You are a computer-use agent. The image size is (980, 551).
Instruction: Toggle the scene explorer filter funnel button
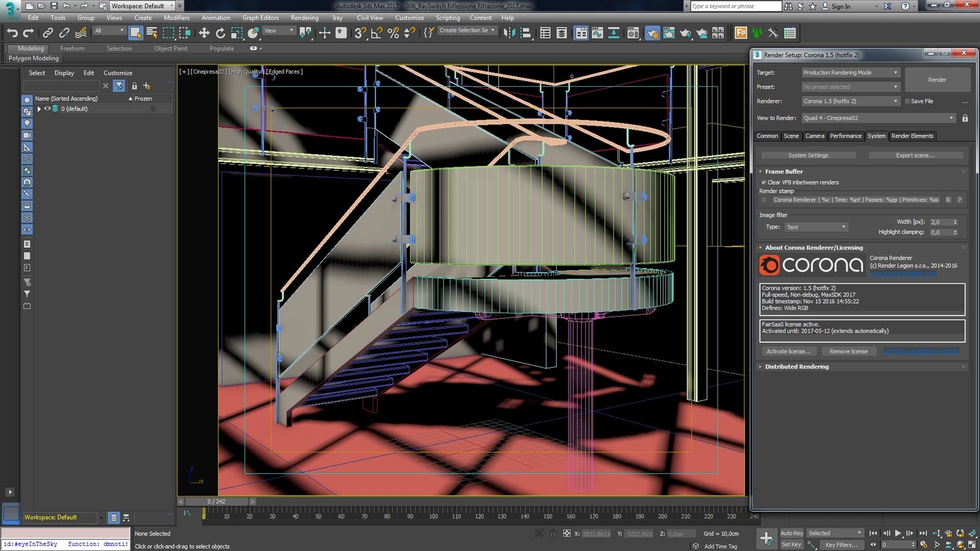119,86
